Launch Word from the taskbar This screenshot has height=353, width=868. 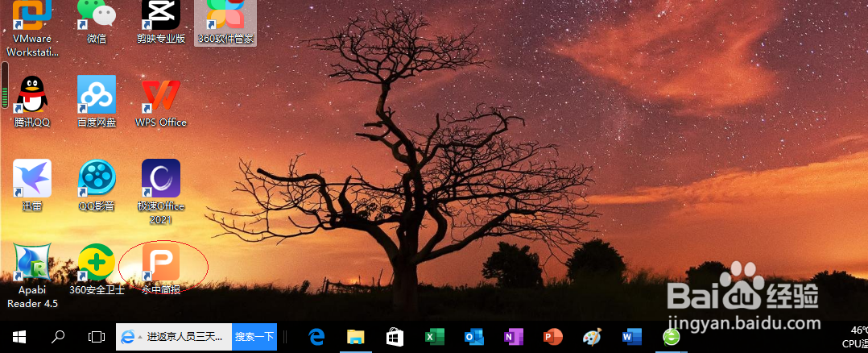(x=631, y=336)
